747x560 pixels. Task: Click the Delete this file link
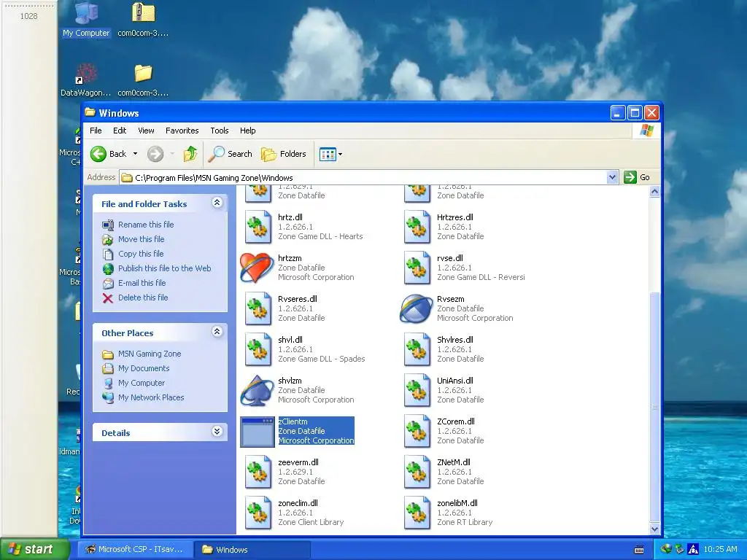point(143,297)
